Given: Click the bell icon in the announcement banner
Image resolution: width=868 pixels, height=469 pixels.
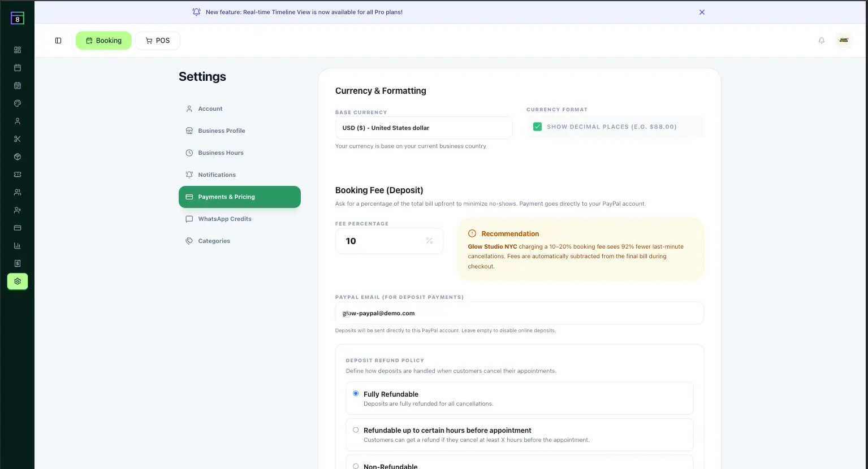Looking at the screenshot, I should 196,12.
